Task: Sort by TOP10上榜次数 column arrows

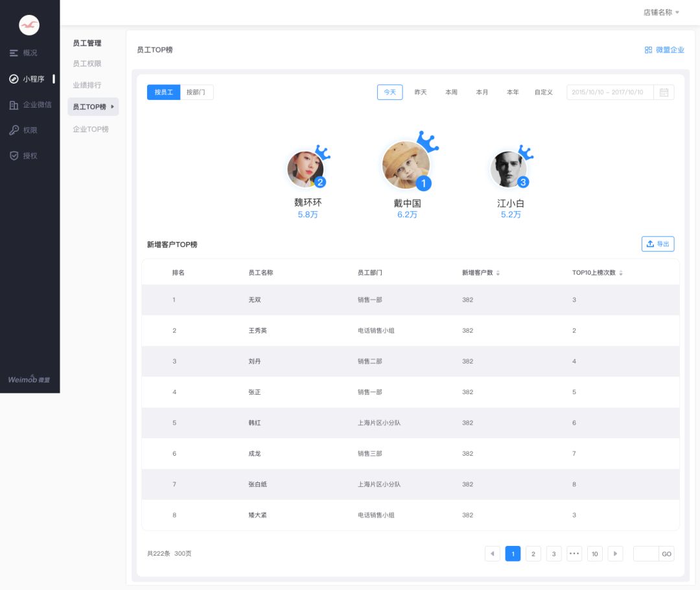Action: 620,273
